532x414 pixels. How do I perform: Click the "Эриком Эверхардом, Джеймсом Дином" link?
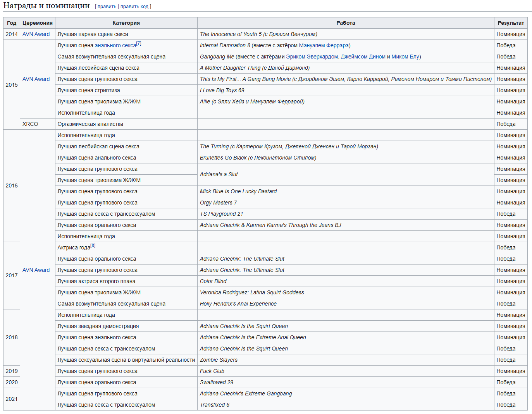(336, 57)
